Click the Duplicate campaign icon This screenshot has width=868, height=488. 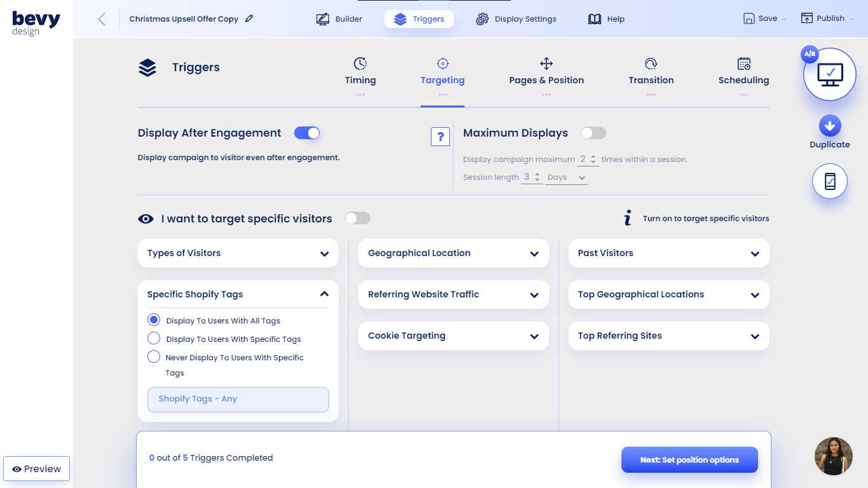pos(829,125)
